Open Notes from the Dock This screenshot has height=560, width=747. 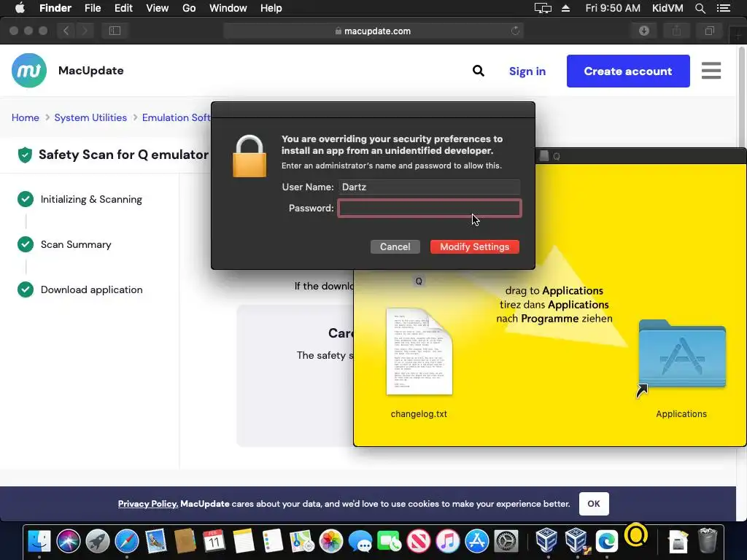coord(244,542)
